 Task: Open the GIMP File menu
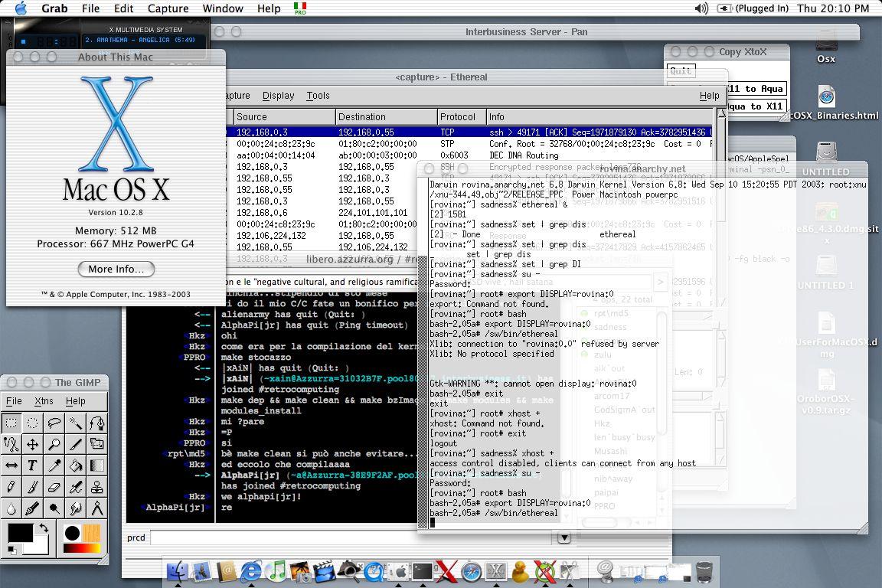(14, 401)
